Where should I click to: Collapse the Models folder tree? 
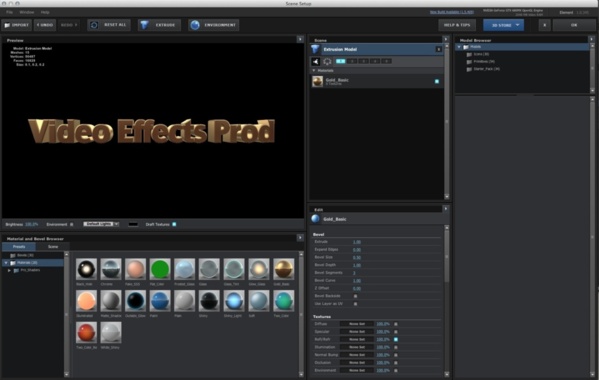coord(459,47)
